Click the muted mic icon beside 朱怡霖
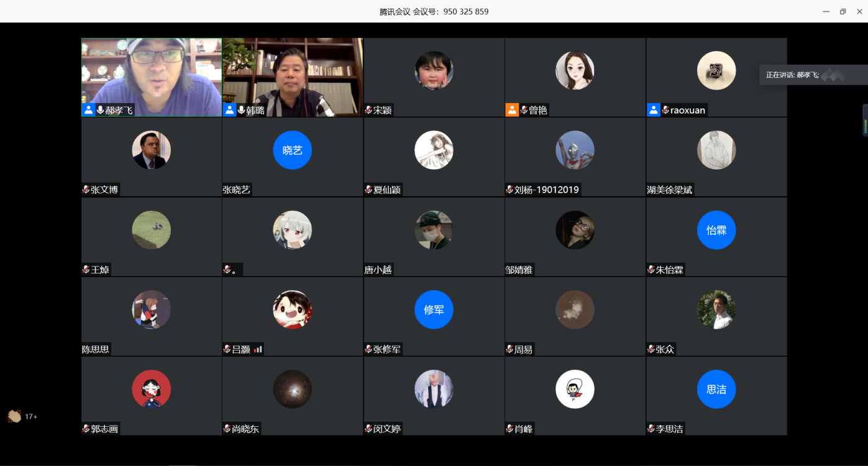868x466 pixels. 651,270
